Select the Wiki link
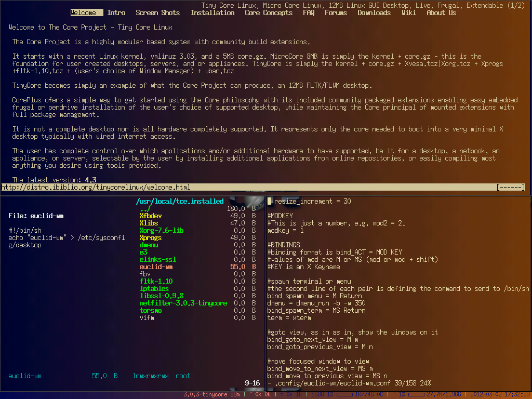The width and height of the screenshot is (532, 399). click(x=408, y=12)
